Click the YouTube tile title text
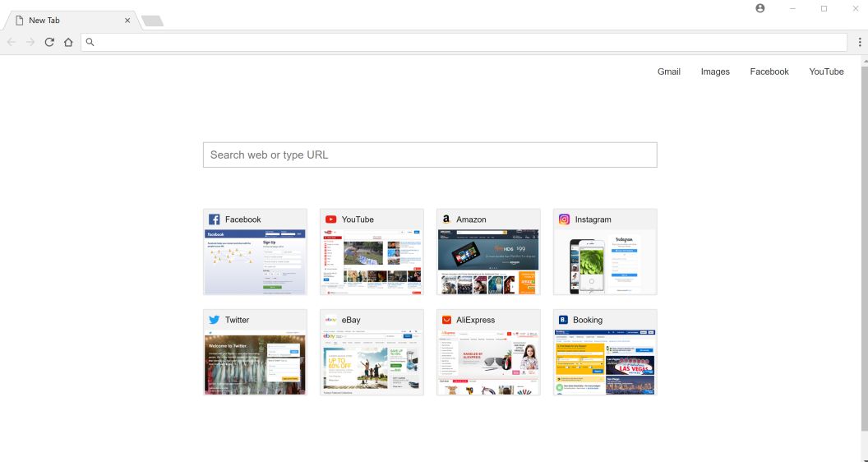Screen dimensions: 868x462 click(x=358, y=219)
